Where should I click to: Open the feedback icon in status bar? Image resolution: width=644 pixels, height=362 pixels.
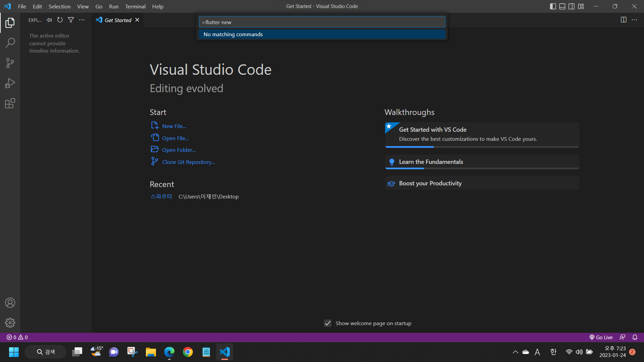623,337
